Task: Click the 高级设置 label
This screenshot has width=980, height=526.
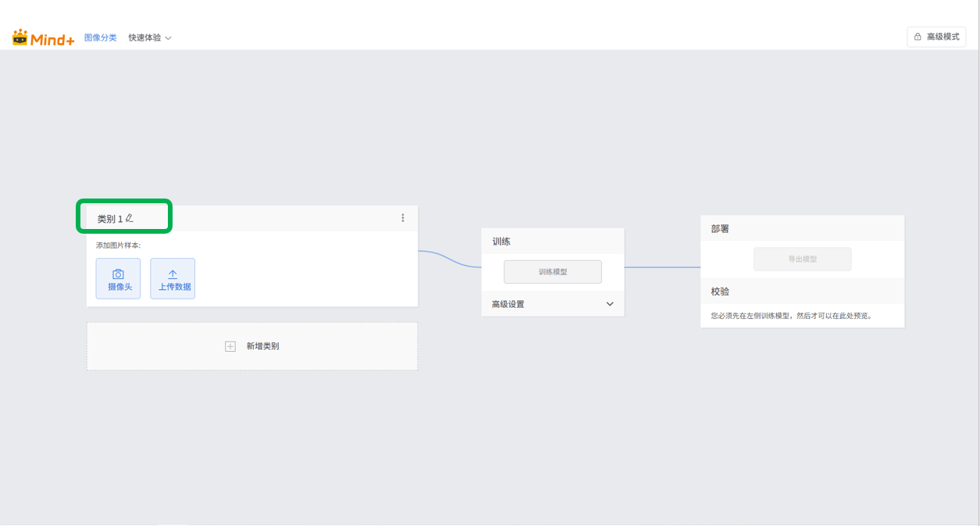Action: pos(508,304)
